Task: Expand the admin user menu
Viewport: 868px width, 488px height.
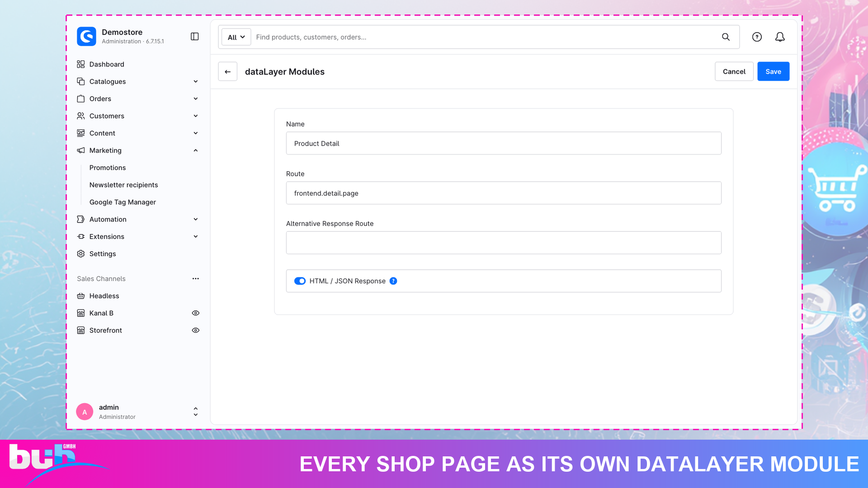Action: (x=195, y=412)
